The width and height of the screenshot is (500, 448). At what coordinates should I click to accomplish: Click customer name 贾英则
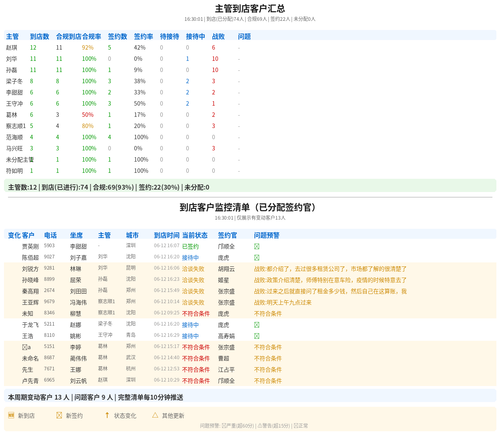30,246
